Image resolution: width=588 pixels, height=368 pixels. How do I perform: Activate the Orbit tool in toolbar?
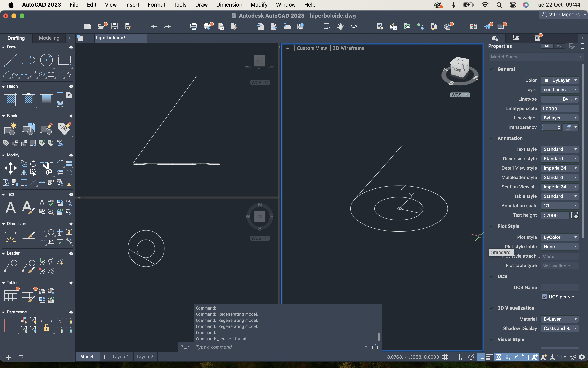point(354,26)
